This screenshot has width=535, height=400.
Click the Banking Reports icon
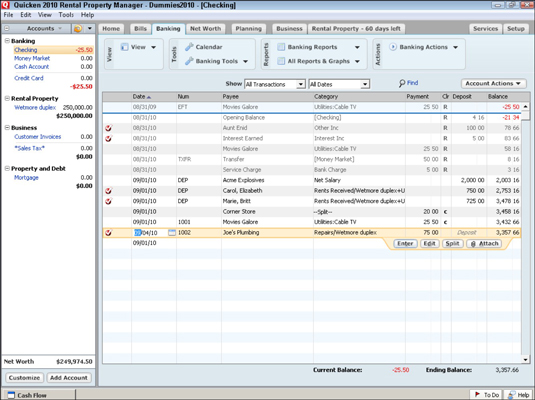click(281, 47)
